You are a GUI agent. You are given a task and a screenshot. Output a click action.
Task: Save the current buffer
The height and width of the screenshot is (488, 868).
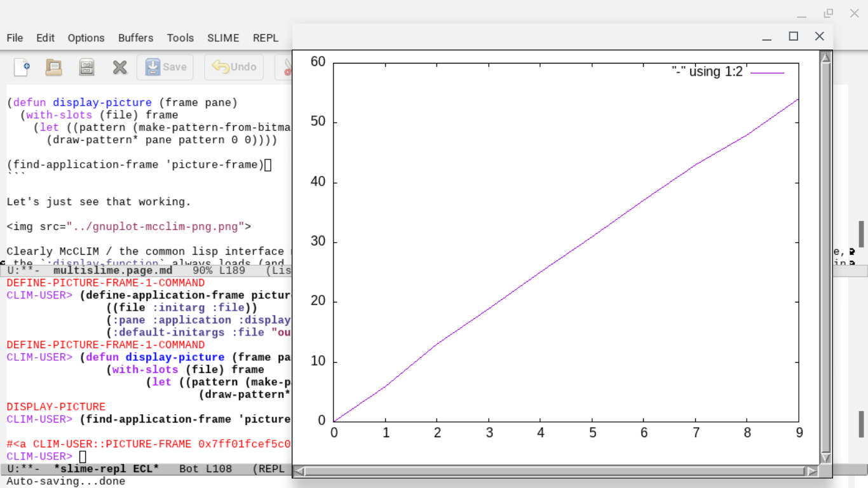pyautogui.click(x=165, y=67)
